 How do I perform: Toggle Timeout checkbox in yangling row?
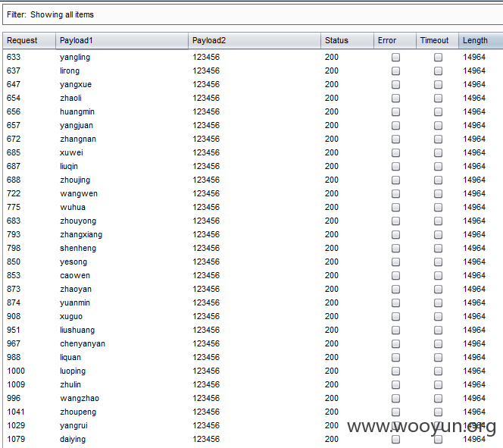(x=438, y=57)
